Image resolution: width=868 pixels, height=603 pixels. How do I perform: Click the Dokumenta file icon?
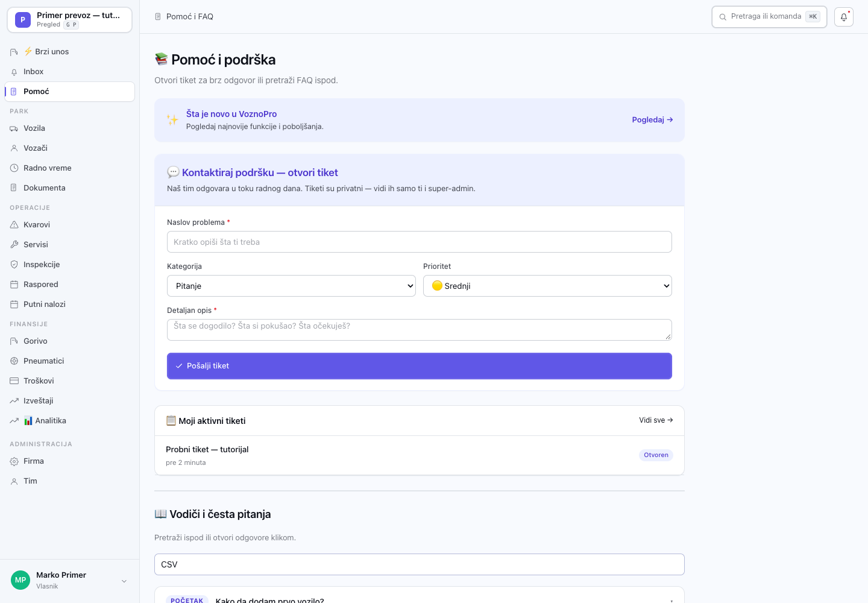(x=14, y=188)
